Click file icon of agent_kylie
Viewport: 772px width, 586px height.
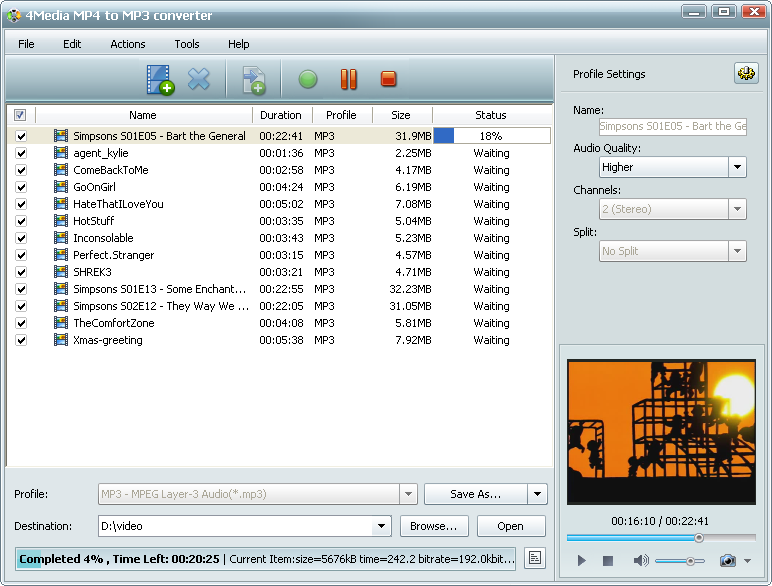(x=61, y=153)
